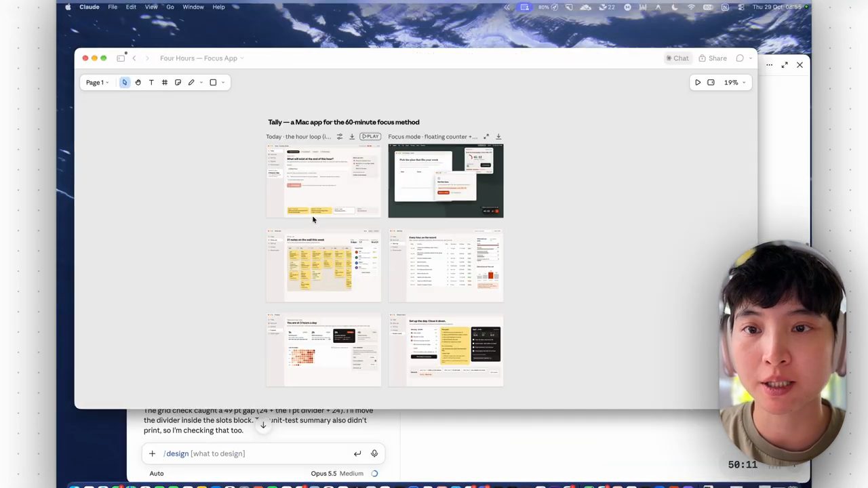
Task: Open the more options ellipsis in rear window
Action: 770,65
